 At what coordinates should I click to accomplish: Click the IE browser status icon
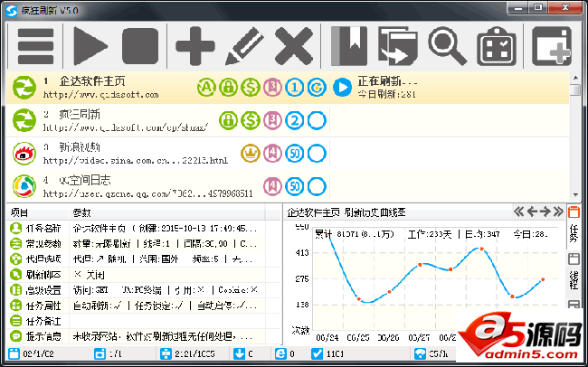[280, 353]
